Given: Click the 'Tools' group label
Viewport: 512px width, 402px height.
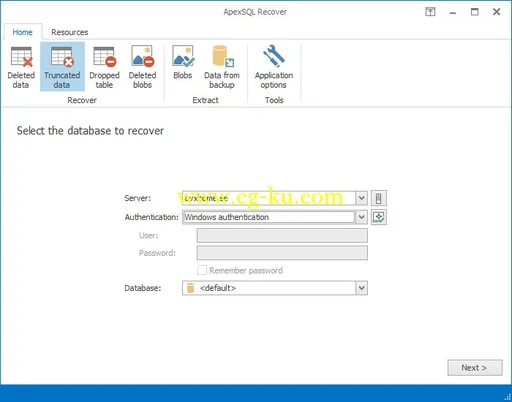Looking at the screenshot, I should point(274,100).
